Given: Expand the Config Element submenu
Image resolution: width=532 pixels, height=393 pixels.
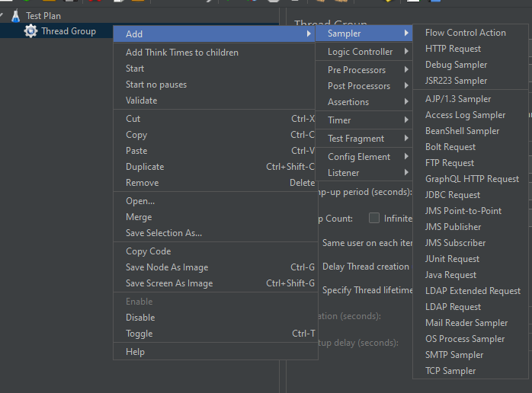Looking at the screenshot, I should pyautogui.click(x=364, y=157).
